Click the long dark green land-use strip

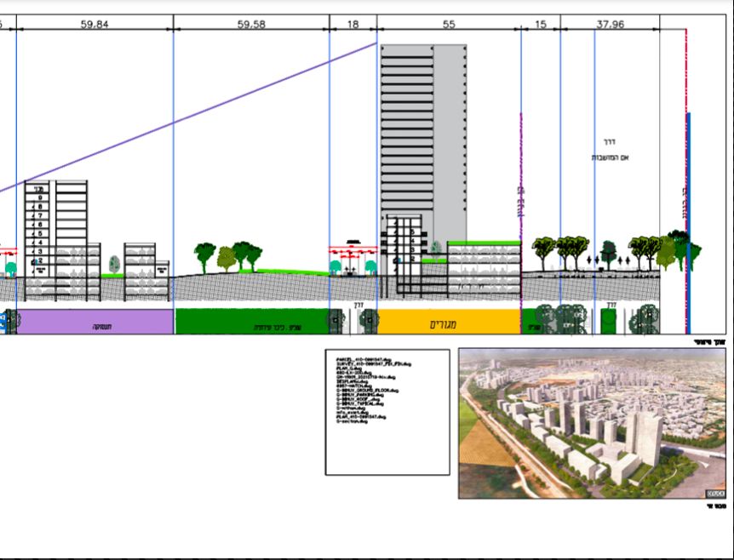click(251, 322)
